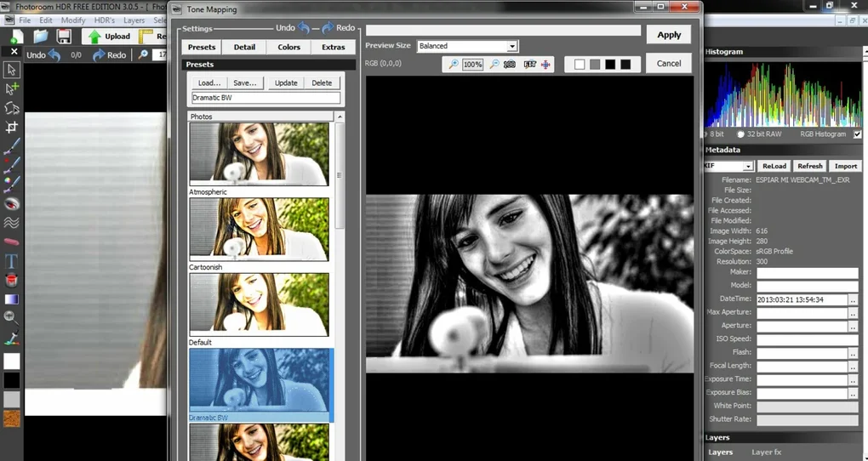Viewport: 868px width, 461px height.
Task: Click the New document icon in main toolbar
Action: tap(17, 37)
